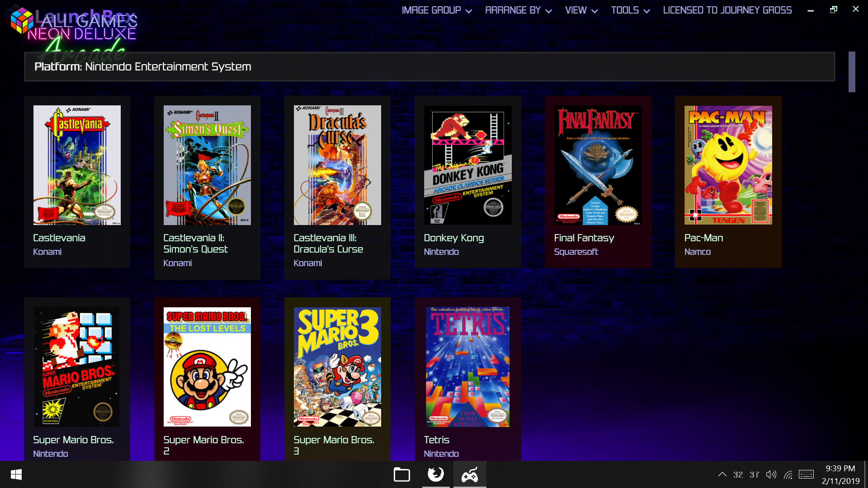Image resolution: width=868 pixels, height=488 pixels.
Task: Open the ARRANGE BY dropdown
Action: point(518,10)
